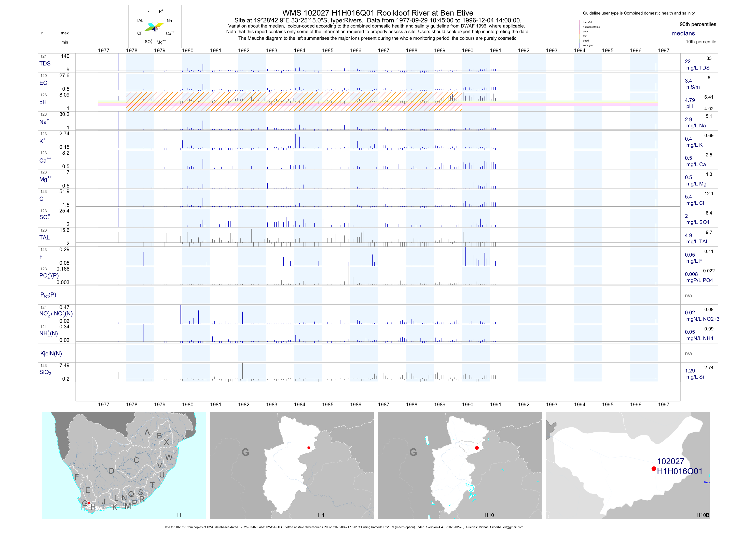The height and width of the screenshot is (535, 756).
Task: Click the 90th percentiles legend text
Action: click(698, 24)
